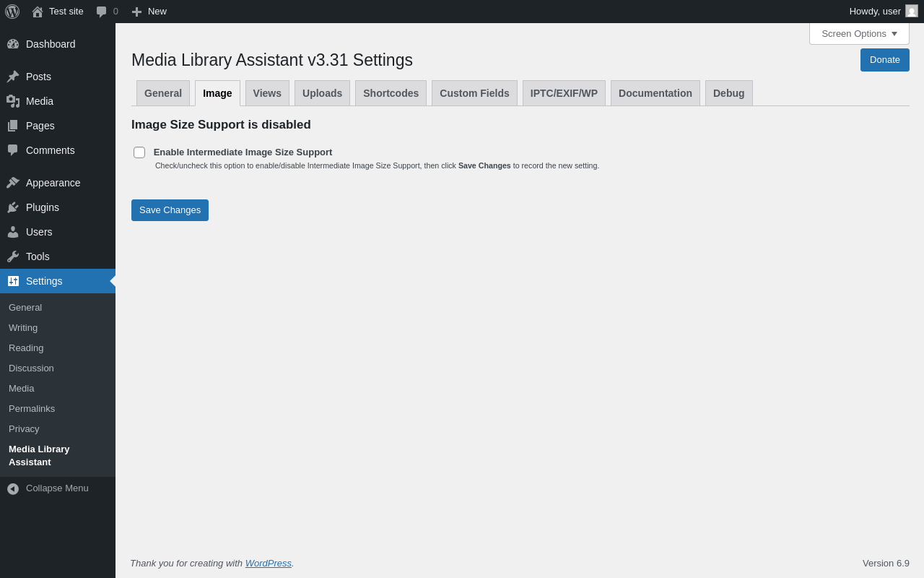The height and width of the screenshot is (578, 924).
Task: Open the IPTC/EXIF/WP tab
Action: click(x=564, y=93)
